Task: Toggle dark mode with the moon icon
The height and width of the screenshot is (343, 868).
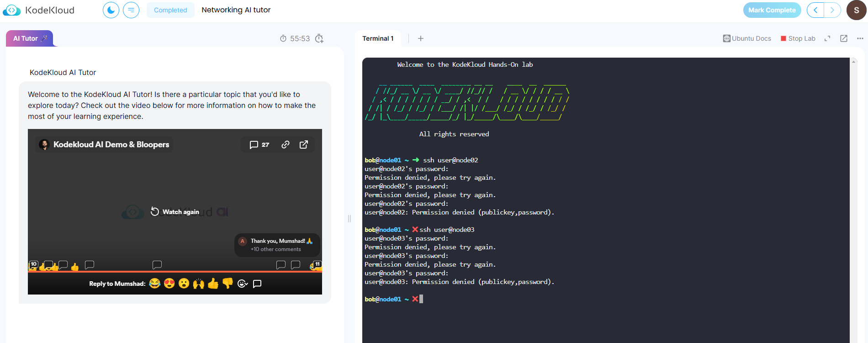Action: [x=111, y=10]
